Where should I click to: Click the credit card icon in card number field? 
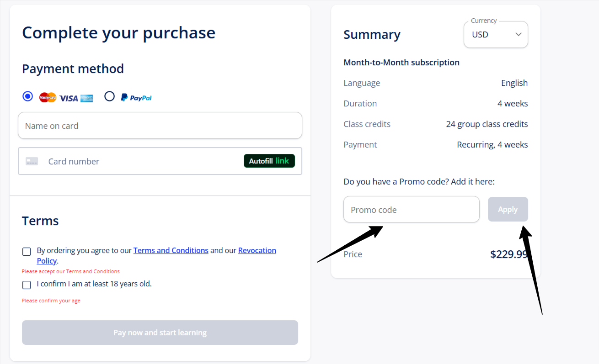(x=32, y=161)
